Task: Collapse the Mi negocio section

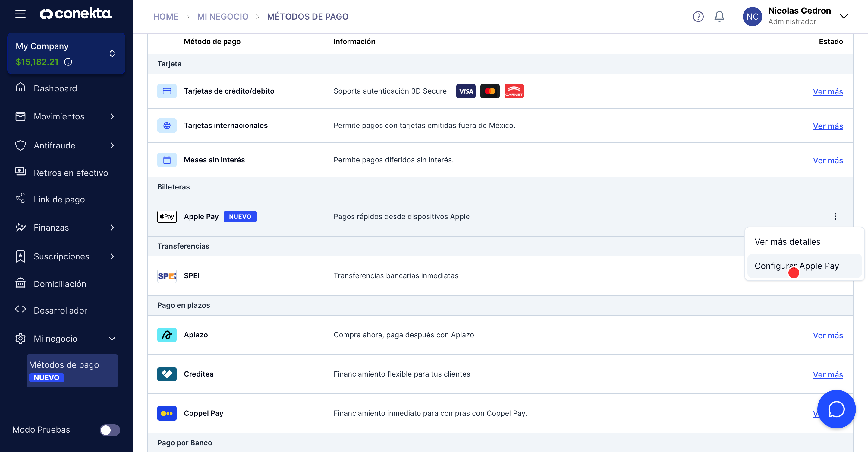Action: (112, 338)
